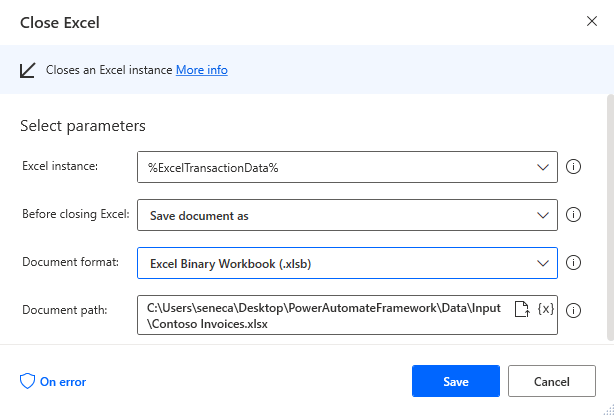This screenshot has height=415, width=614.
Task: Click the Before closing Excel label
Action: 76,214
